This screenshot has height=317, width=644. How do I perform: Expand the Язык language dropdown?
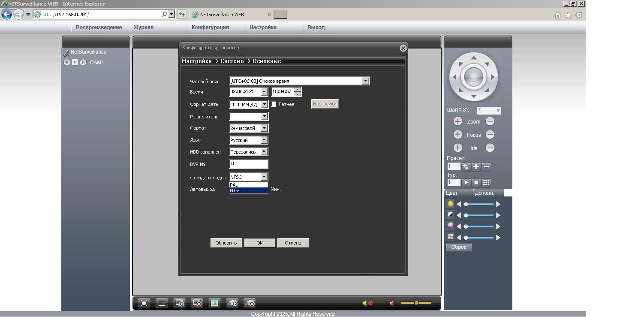[x=264, y=140]
